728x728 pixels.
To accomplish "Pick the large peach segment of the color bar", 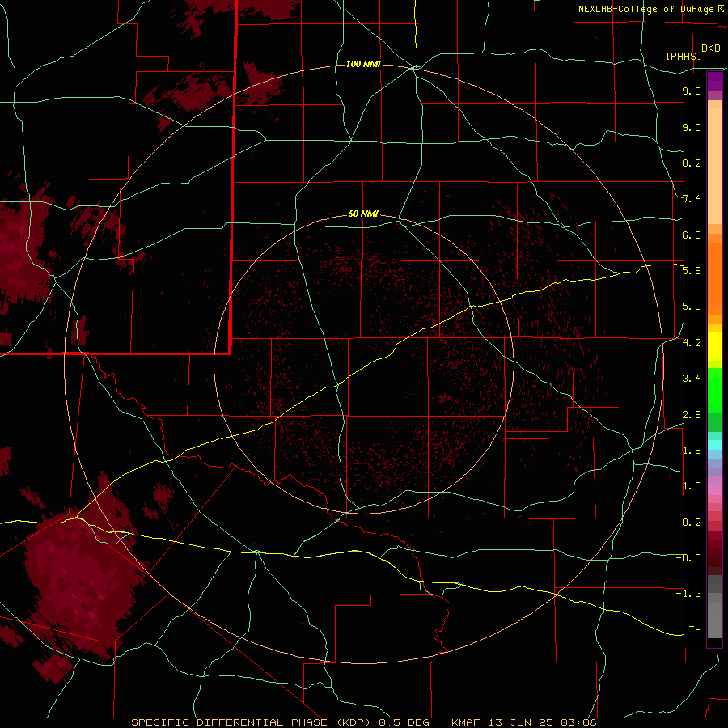I will [714, 166].
